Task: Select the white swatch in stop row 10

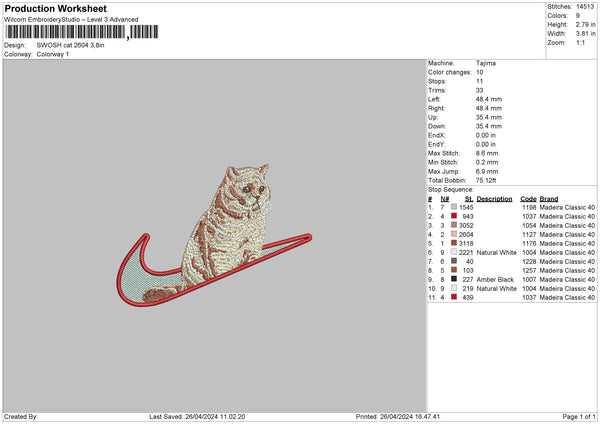Action: click(454, 288)
